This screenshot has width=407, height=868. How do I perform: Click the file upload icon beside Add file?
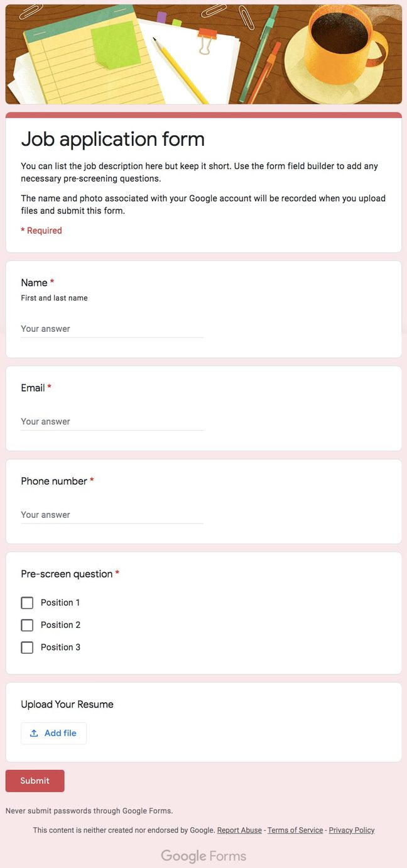[35, 733]
